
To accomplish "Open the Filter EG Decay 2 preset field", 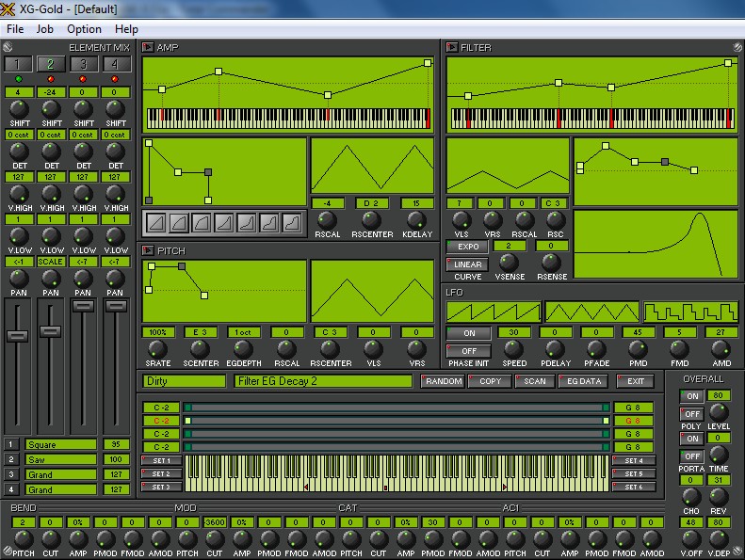I will [x=323, y=381].
